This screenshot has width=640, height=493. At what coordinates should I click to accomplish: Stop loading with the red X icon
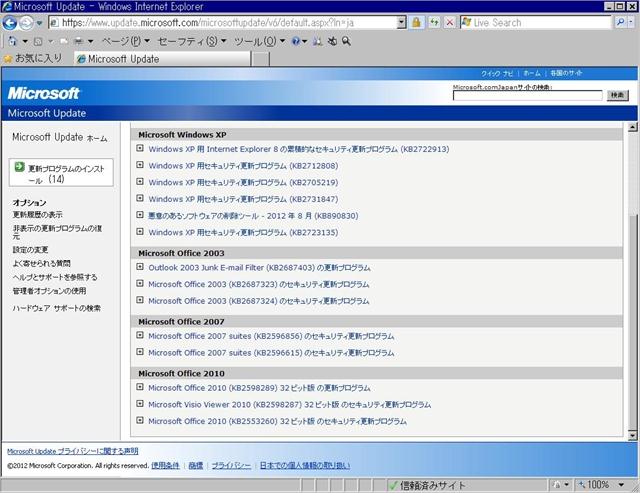point(449,22)
